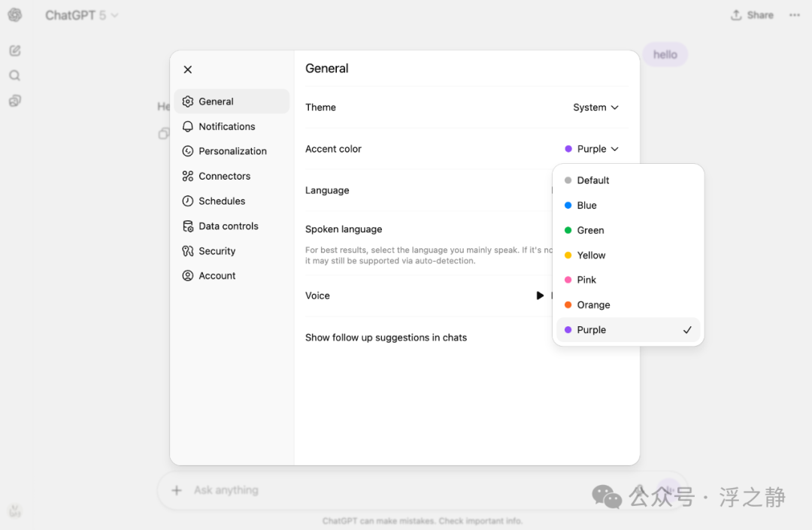812x530 pixels.
Task: Click the clock icon for Schedules
Action: (x=188, y=201)
